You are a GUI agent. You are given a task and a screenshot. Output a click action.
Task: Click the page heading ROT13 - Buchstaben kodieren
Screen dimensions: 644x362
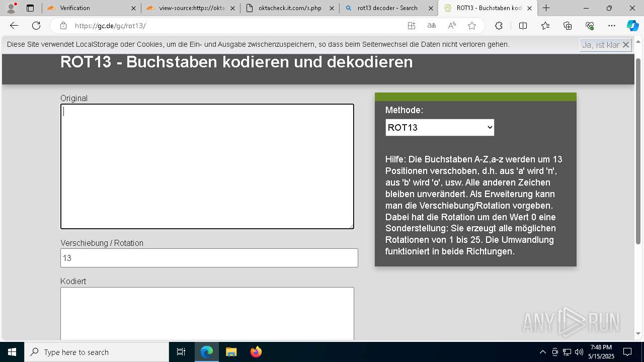(236, 62)
